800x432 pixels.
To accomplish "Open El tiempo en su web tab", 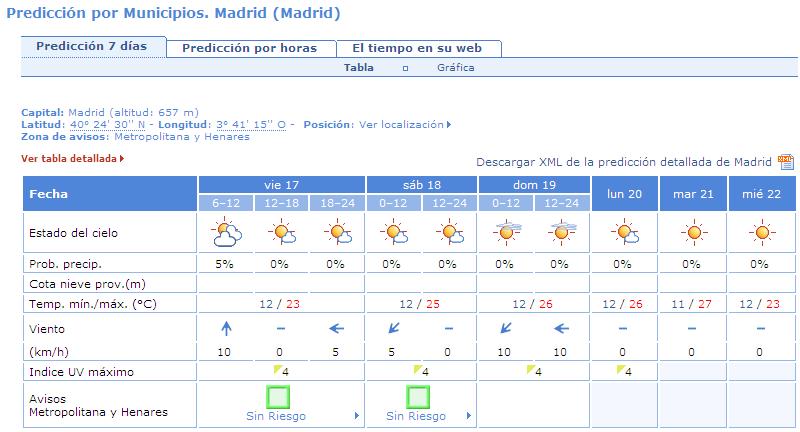I will [x=417, y=48].
